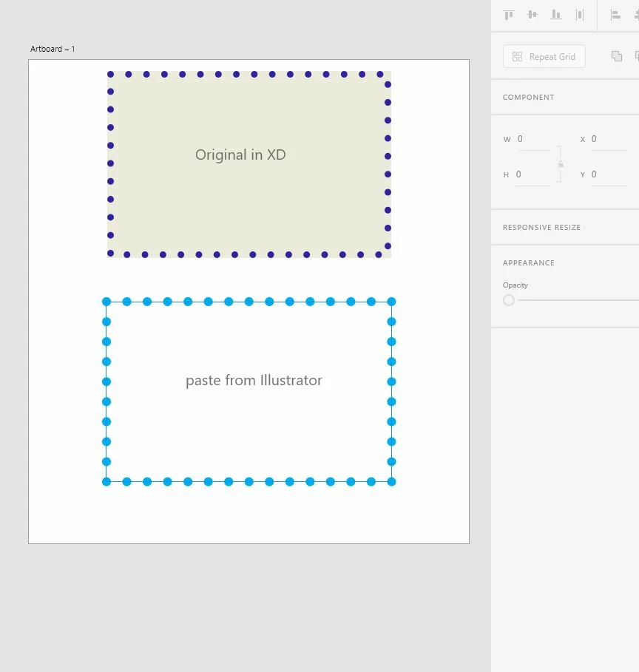Click the COMPONENT section header
Screen dimensions: 639x672
click(x=528, y=98)
